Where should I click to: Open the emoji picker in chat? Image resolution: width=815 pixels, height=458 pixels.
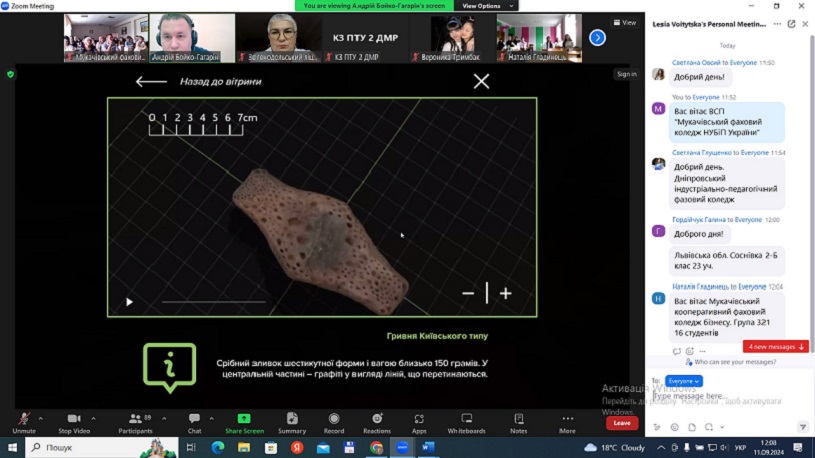click(x=674, y=427)
